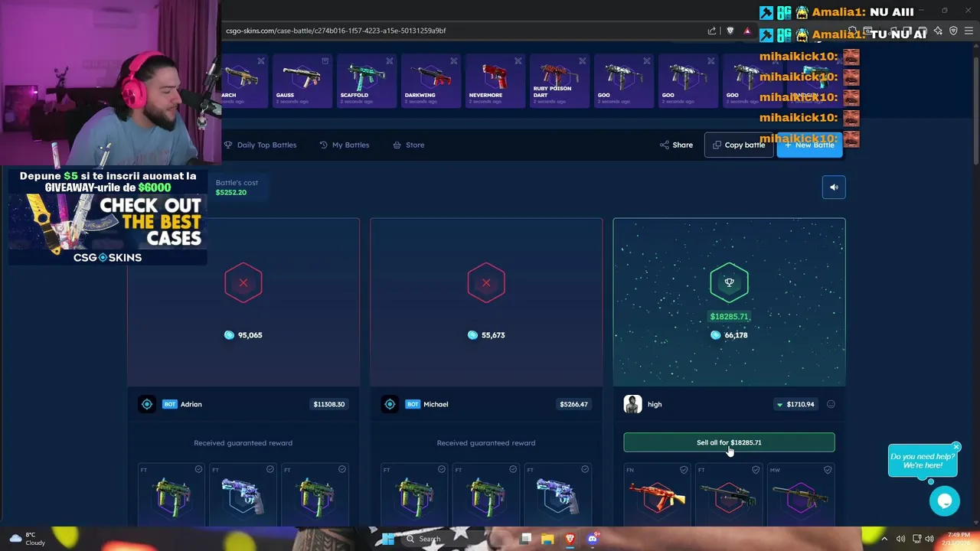Screen dimensions: 980x551
Task: Click Adrian's red X loser icon
Action: (243, 282)
